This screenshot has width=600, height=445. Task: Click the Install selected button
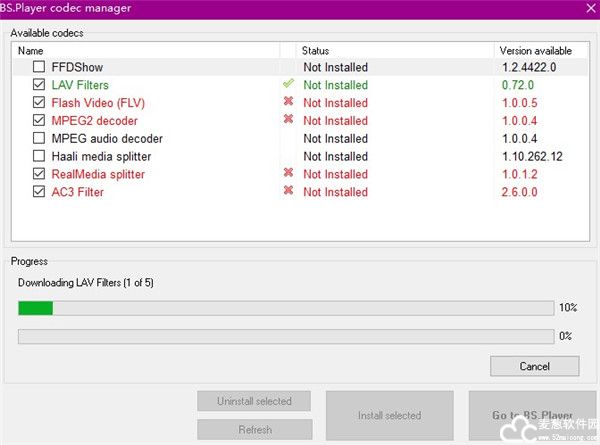tap(390, 416)
